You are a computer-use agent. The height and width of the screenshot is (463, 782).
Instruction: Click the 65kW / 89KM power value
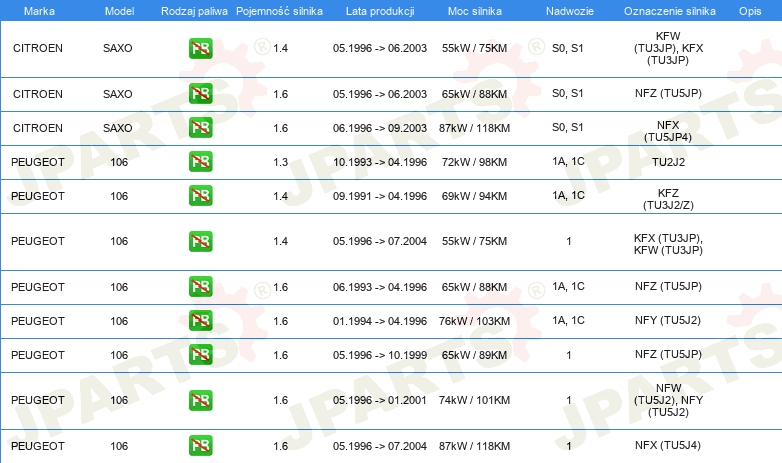[474, 355]
